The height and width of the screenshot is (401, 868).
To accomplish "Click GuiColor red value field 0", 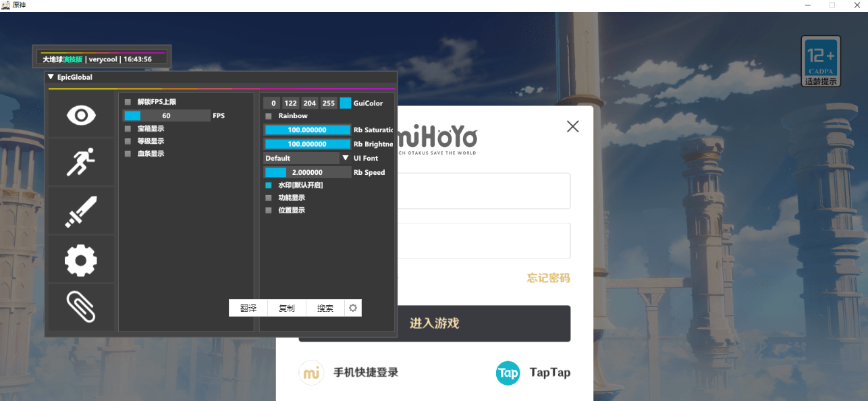I will coord(271,103).
